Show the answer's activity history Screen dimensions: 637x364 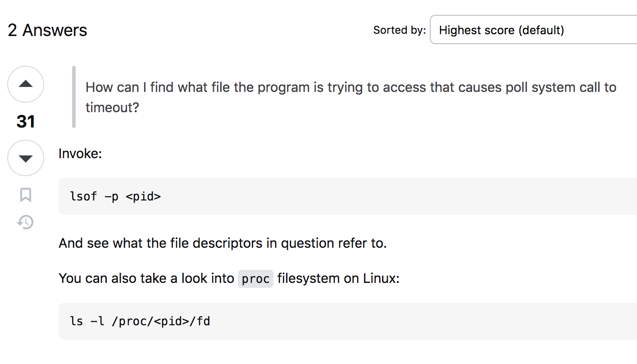point(26,222)
